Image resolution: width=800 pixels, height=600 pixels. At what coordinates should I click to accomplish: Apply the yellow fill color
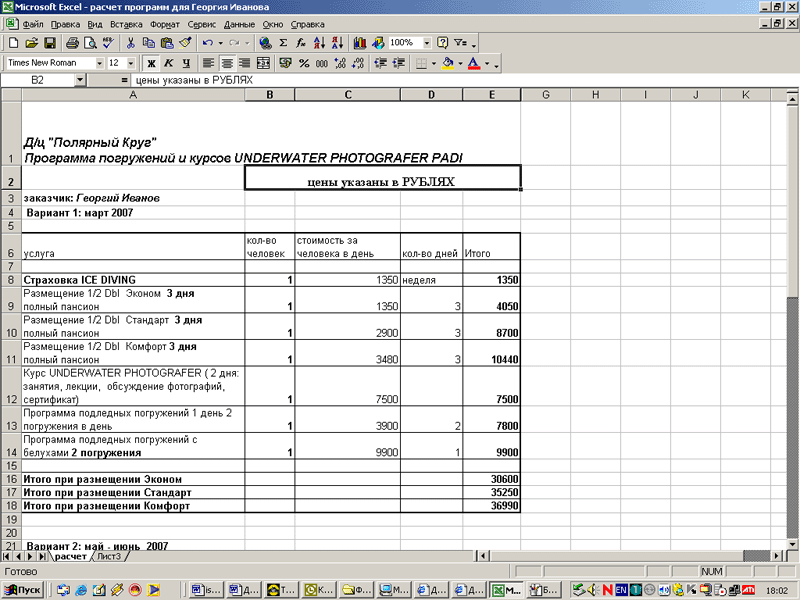click(x=448, y=63)
